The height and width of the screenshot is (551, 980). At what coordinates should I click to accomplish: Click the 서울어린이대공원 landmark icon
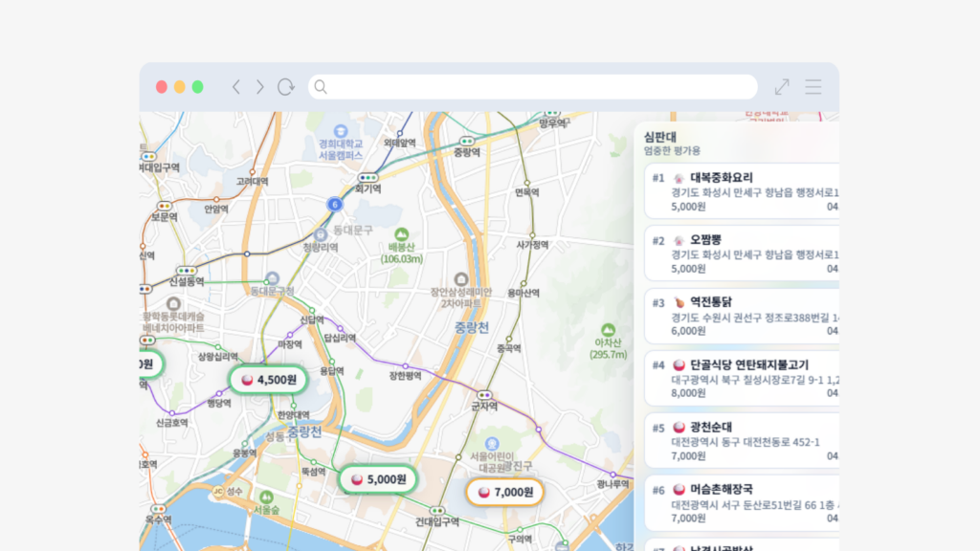(x=492, y=444)
